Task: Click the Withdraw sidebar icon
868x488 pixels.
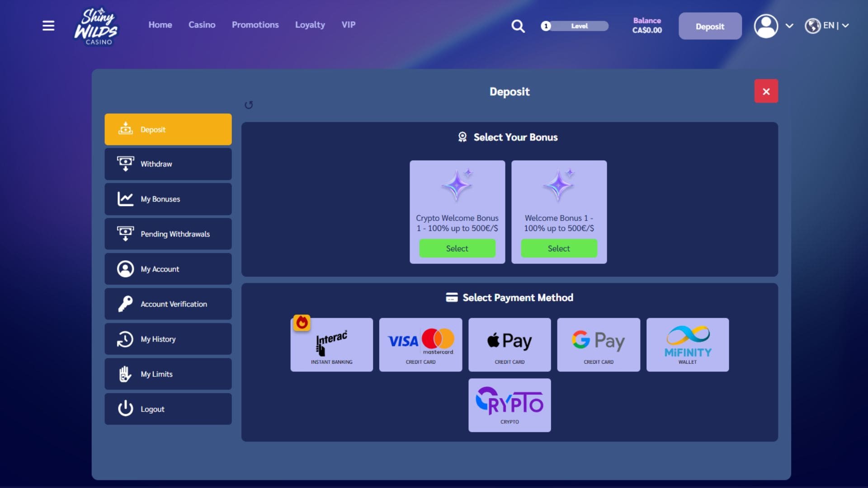Action: [x=126, y=164]
